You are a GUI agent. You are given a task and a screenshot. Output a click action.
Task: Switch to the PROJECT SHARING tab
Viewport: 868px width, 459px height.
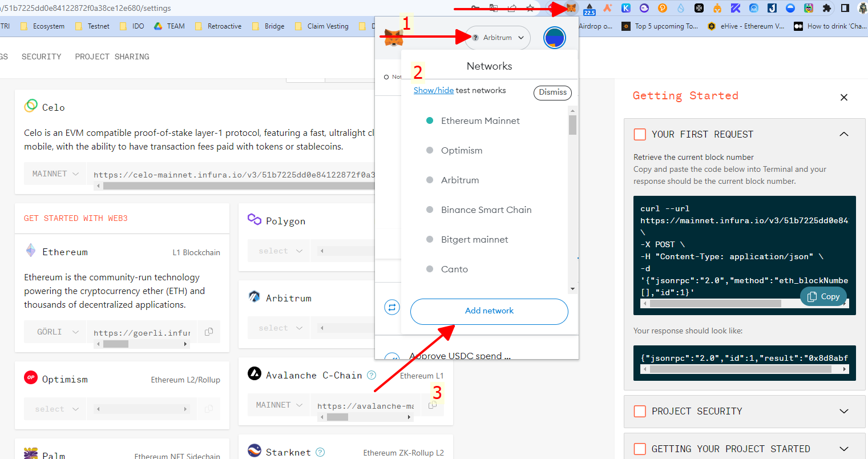112,57
